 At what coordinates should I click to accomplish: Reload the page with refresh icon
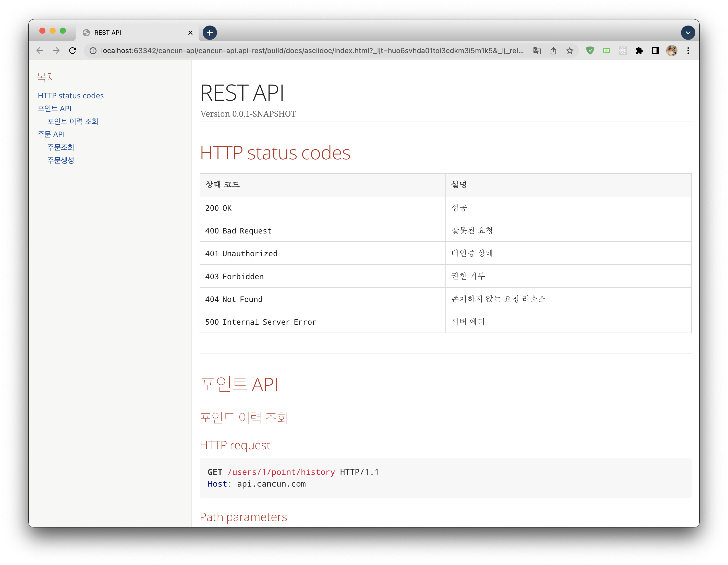[x=73, y=51]
